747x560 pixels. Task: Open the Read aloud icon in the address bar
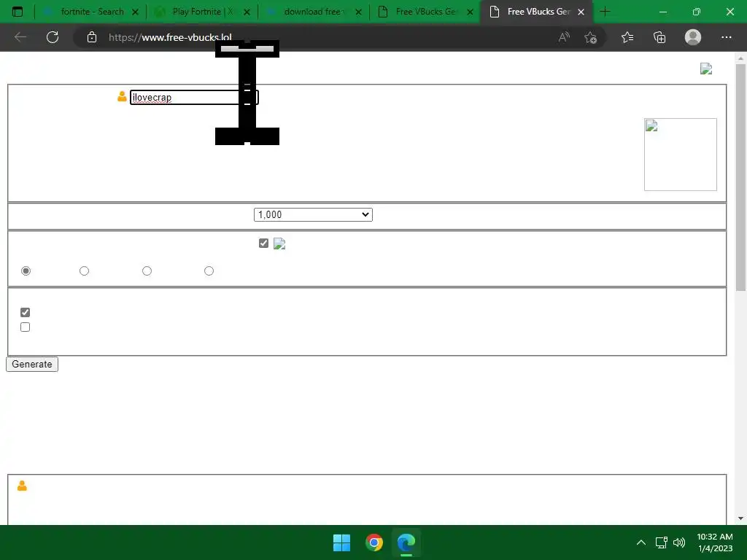(x=564, y=37)
